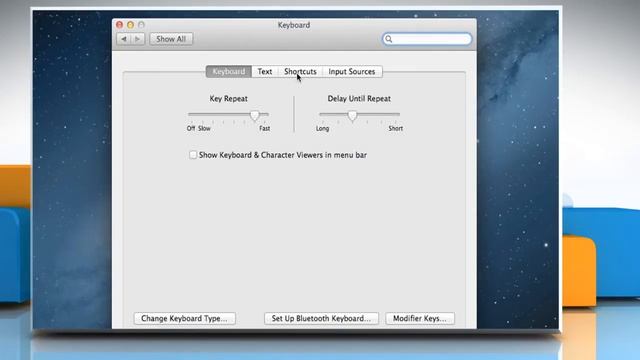Click the Off label under Key Repeat
The height and width of the screenshot is (360, 640).
pyautogui.click(x=191, y=129)
